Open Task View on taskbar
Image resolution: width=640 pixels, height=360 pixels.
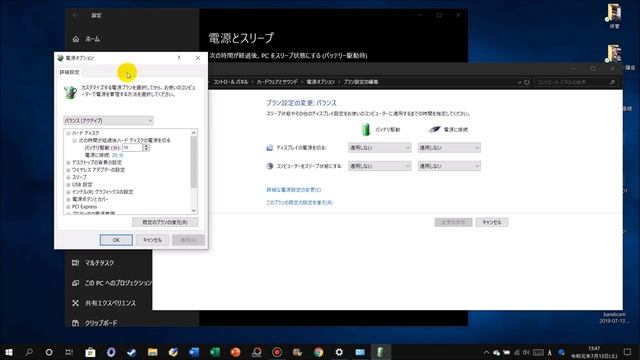tap(69, 352)
